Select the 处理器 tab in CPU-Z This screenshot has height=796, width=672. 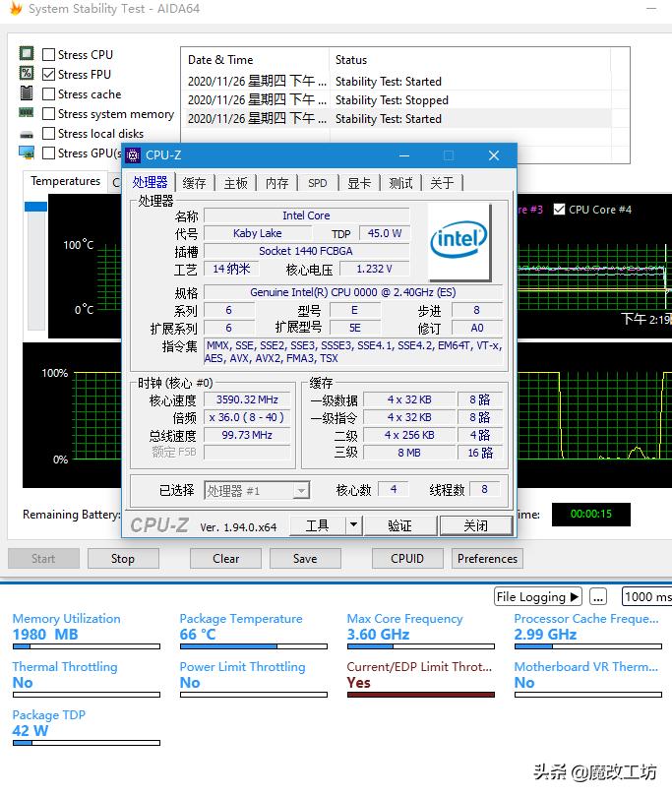151,182
